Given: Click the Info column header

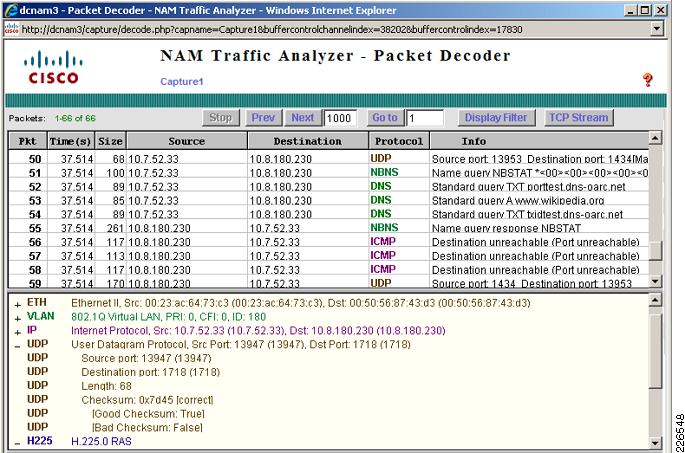Looking at the screenshot, I should click(539, 141).
